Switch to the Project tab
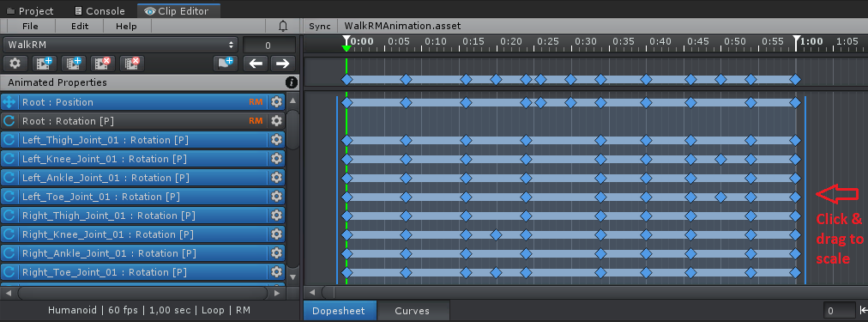Image resolution: width=868 pixels, height=322 pixels. pyautogui.click(x=30, y=11)
